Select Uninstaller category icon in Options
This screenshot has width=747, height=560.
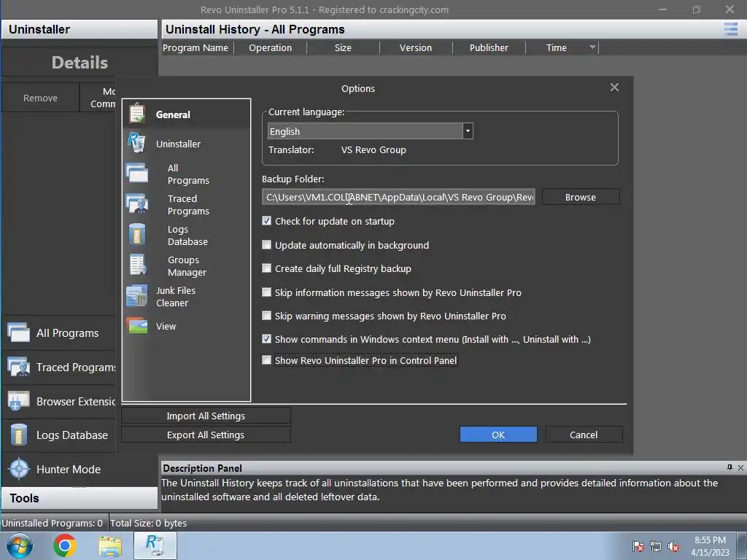click(136, 143)
